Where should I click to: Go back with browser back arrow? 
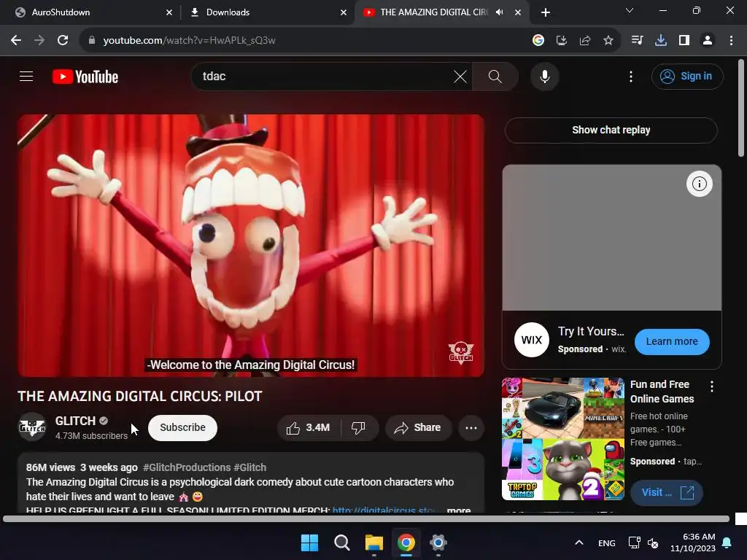click(16, 41)
